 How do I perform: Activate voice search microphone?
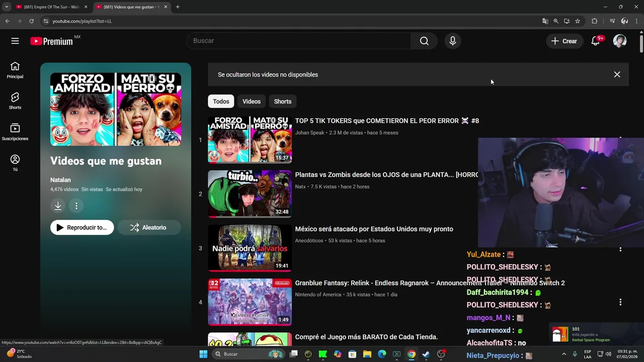tap(453, 41)
